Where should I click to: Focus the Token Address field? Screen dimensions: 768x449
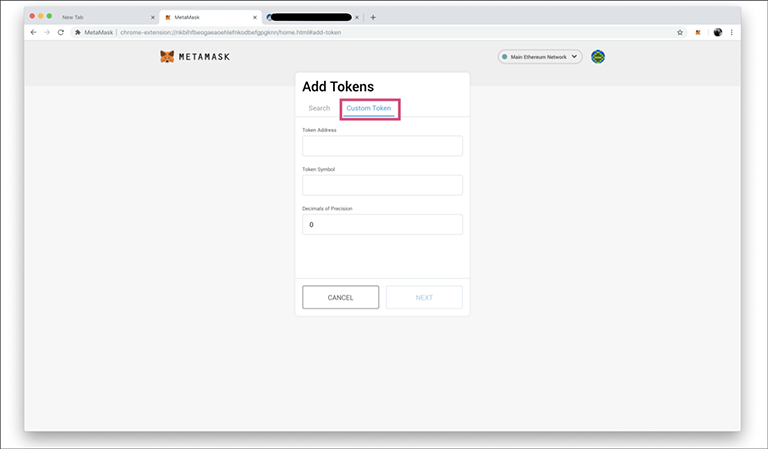tap(383, 146)
